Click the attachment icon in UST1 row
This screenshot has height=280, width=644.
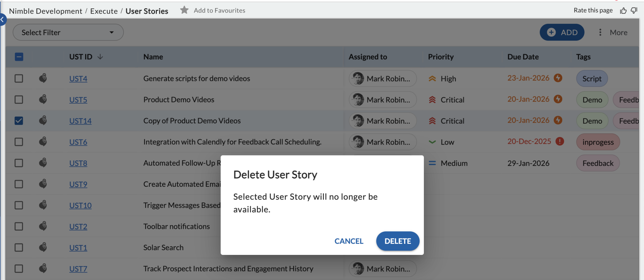tap(43, 247)
